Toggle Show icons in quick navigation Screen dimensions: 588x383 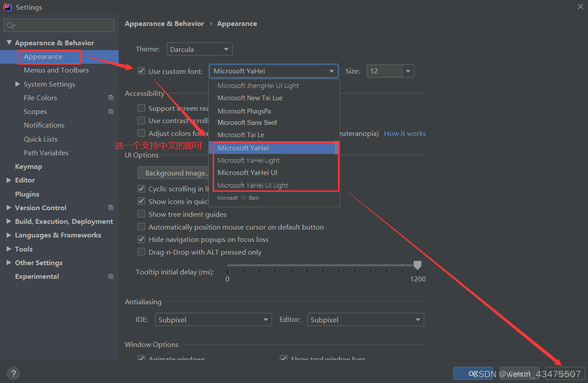coord(141,201)
